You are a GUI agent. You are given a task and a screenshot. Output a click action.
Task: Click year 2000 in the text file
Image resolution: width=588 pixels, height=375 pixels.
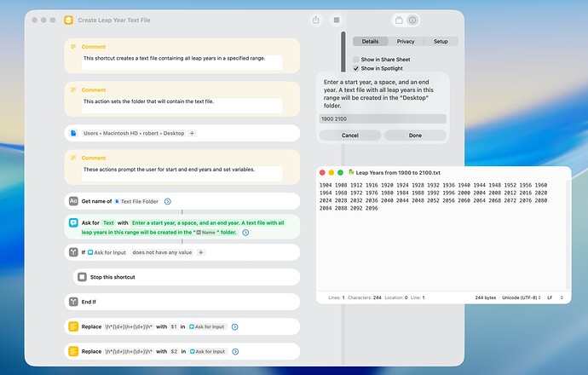pos(464,193)
